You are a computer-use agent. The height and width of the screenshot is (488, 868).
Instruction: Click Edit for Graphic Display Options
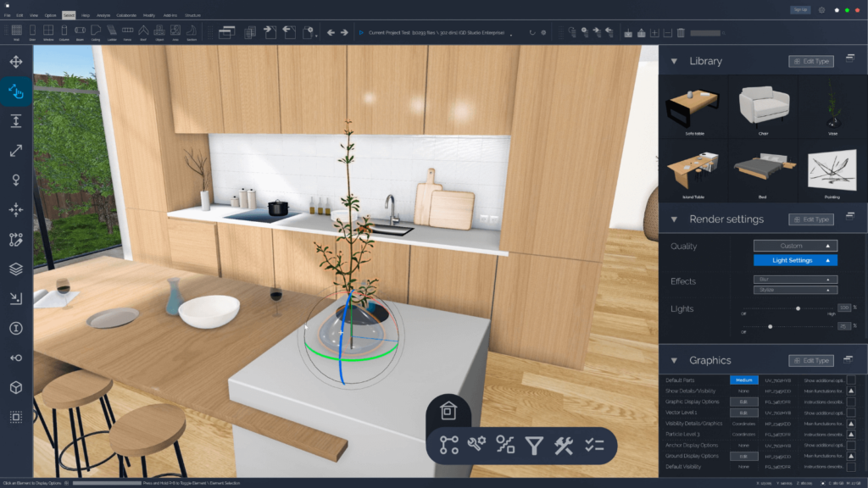744,402
